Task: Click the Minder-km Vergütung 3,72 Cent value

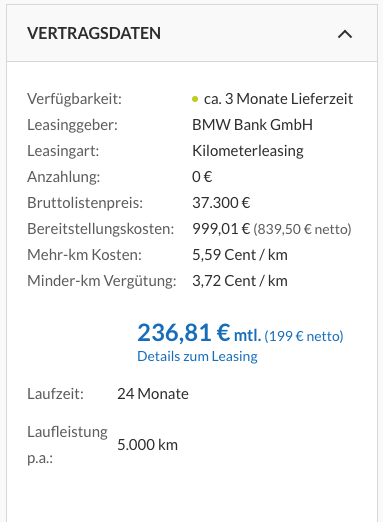Action: 240,281
